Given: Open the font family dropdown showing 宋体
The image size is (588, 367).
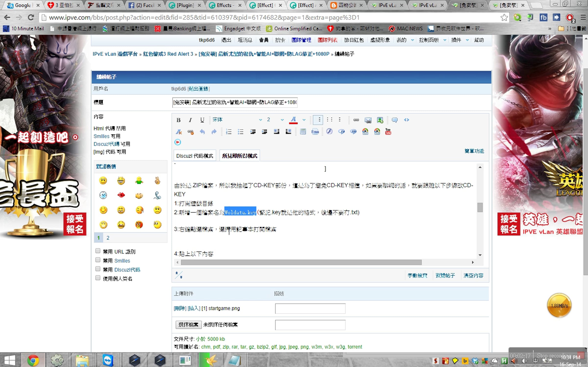Looking at the screenshot, I should click(237, 120).
